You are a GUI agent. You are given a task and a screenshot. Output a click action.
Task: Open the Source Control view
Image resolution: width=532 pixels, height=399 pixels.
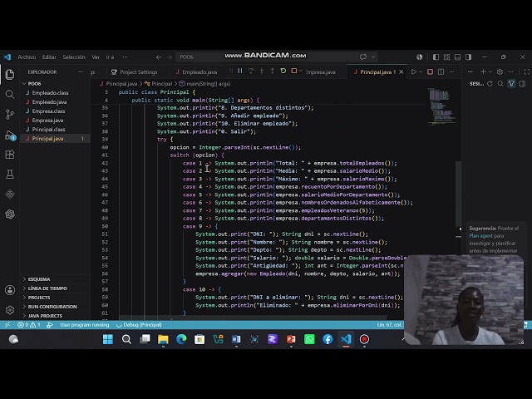coord(10,115)
